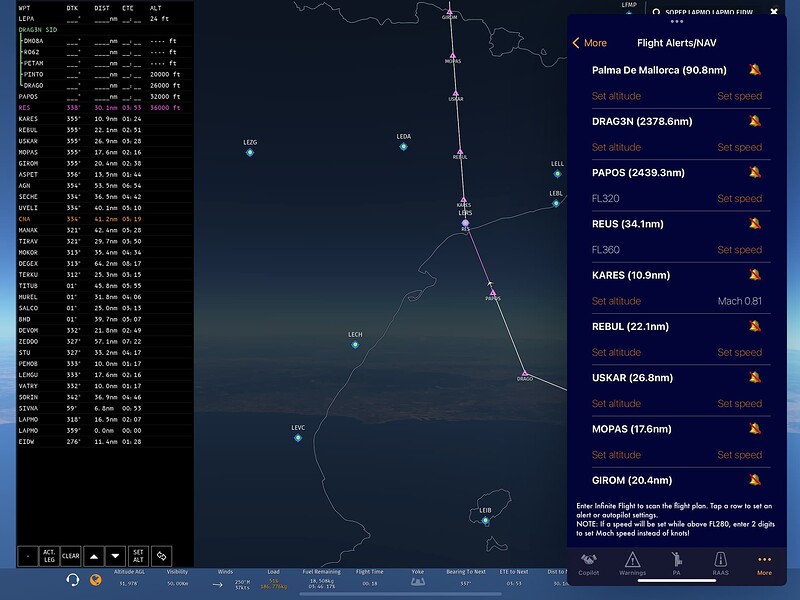The width and height of the screenshot is (800, 600).
Task: Select the DRAG3N SID header row
Action: (105, 30)
